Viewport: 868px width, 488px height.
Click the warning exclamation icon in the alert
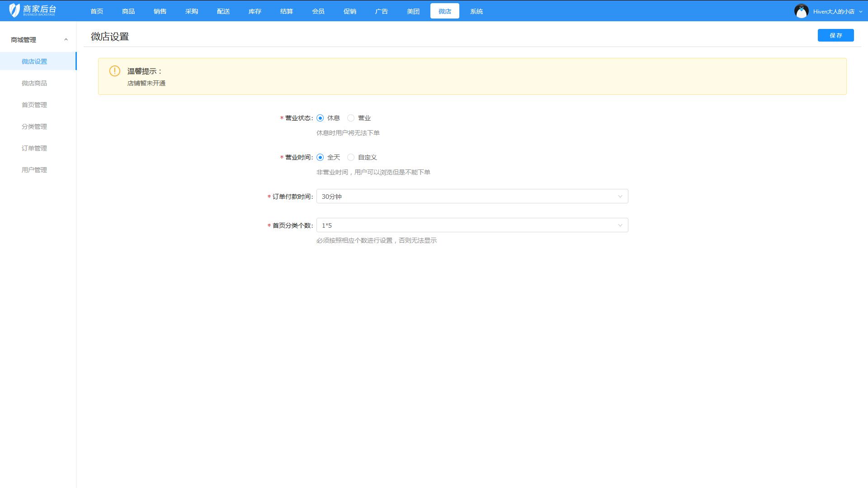(x=114, y=71)
